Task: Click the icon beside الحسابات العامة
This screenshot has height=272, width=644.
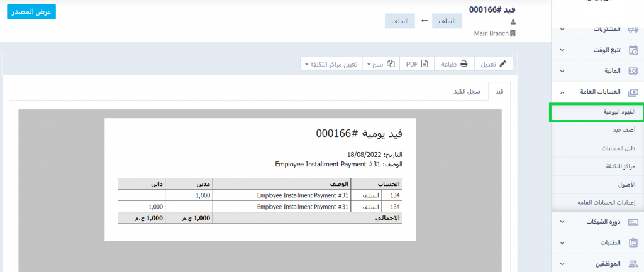Action: pos(633,92)
